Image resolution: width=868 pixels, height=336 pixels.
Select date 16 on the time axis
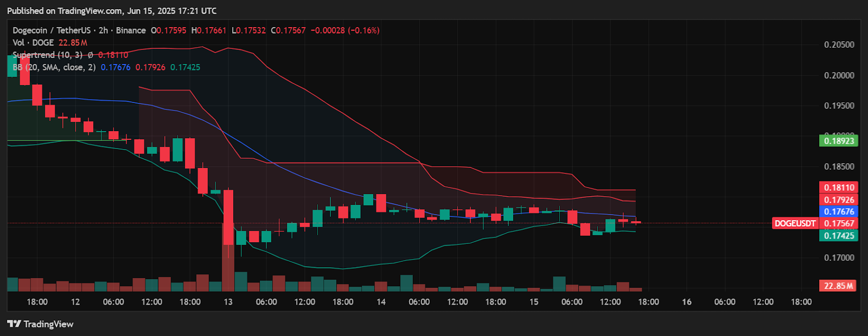pyautogui.click(x=686, y=302)
